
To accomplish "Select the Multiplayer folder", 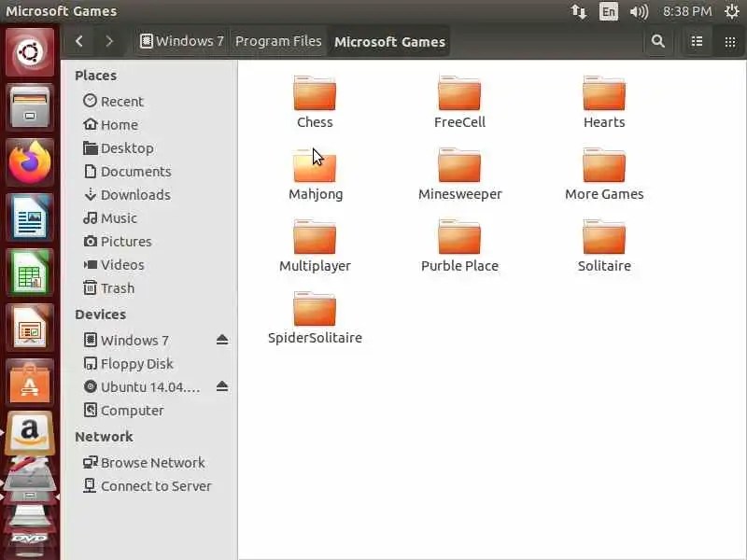I will [x=315, y=245].
